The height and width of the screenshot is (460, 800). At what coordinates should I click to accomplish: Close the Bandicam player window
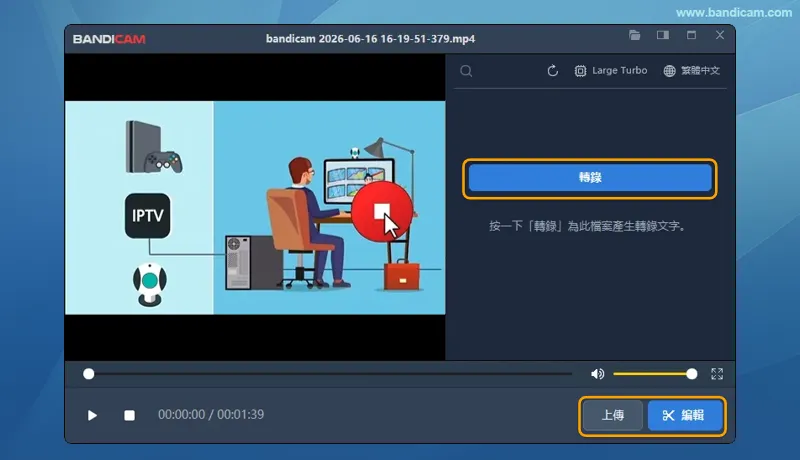(x=720, y=35)
